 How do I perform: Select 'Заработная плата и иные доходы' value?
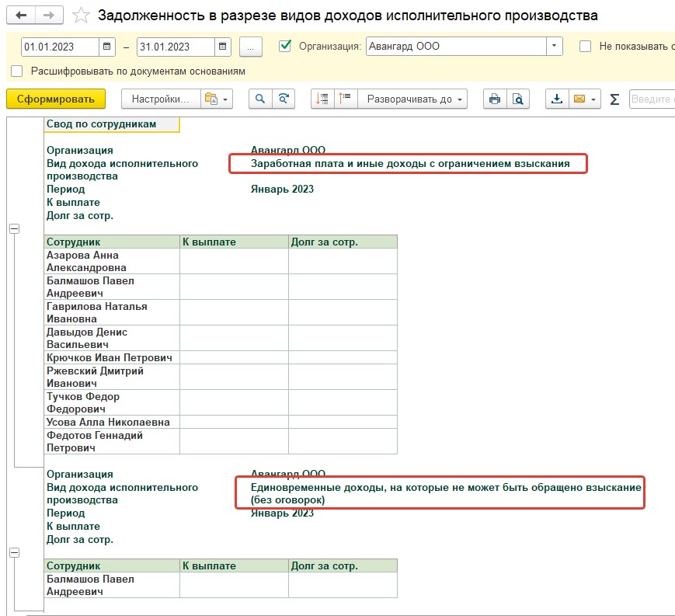410,164
